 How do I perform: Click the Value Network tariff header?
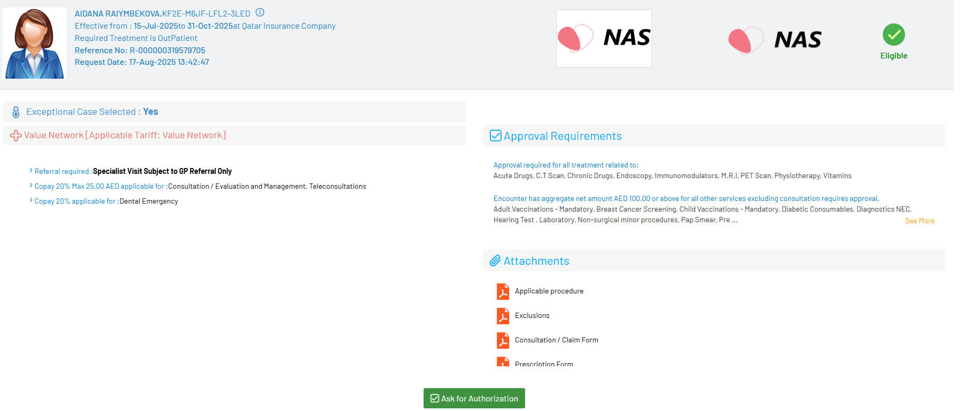coord(125,136)
